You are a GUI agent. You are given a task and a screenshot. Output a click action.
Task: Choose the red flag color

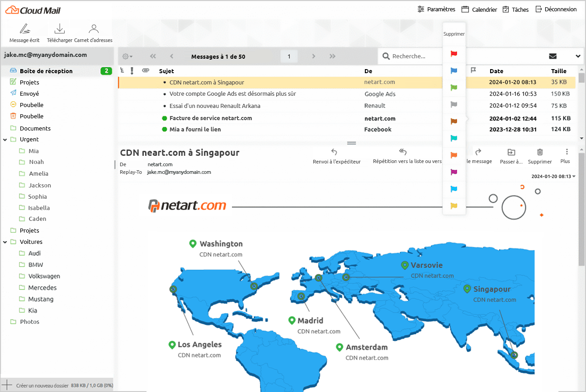pos(454,54)
